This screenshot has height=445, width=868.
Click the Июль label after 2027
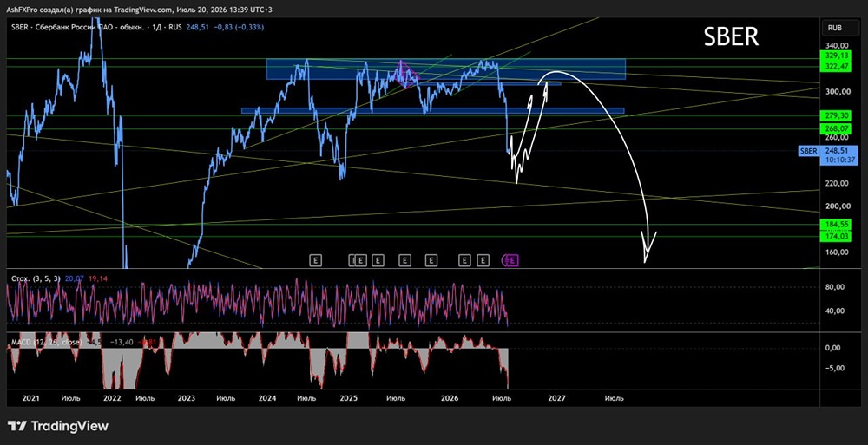615,398
